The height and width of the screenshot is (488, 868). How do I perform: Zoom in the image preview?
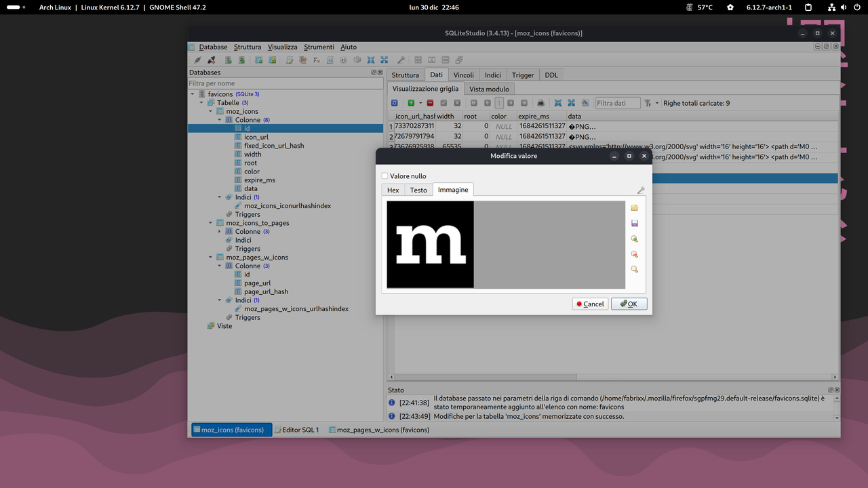click(634, 239)
